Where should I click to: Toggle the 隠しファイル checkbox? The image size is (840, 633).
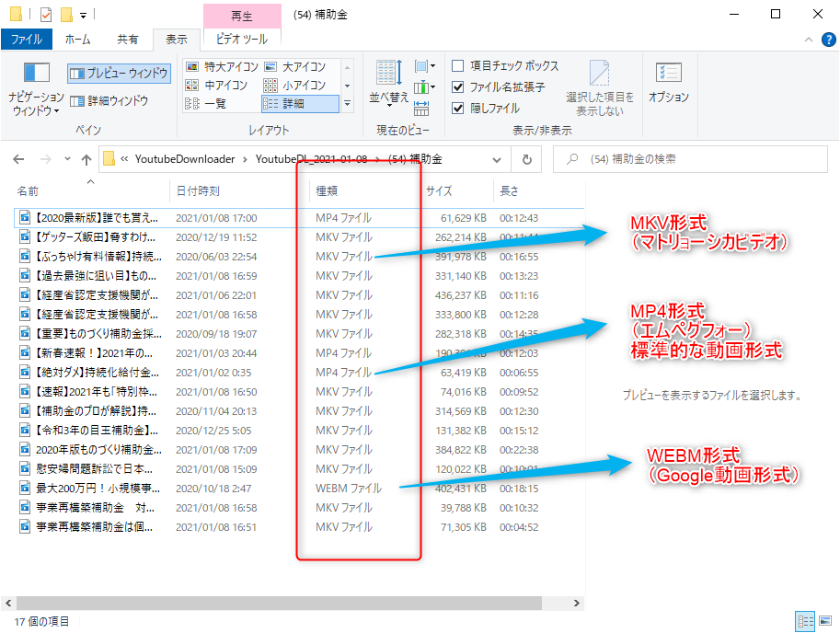click(x=458, y=108)
